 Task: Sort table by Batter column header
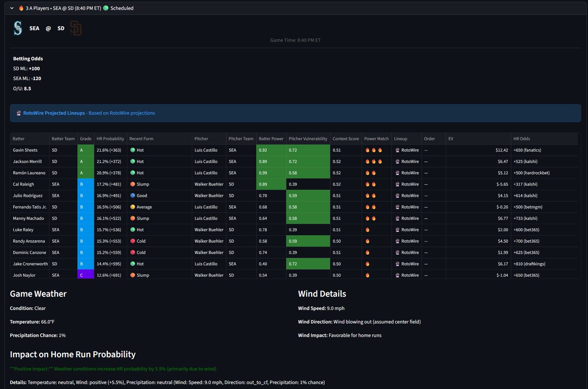pos(29,139)
